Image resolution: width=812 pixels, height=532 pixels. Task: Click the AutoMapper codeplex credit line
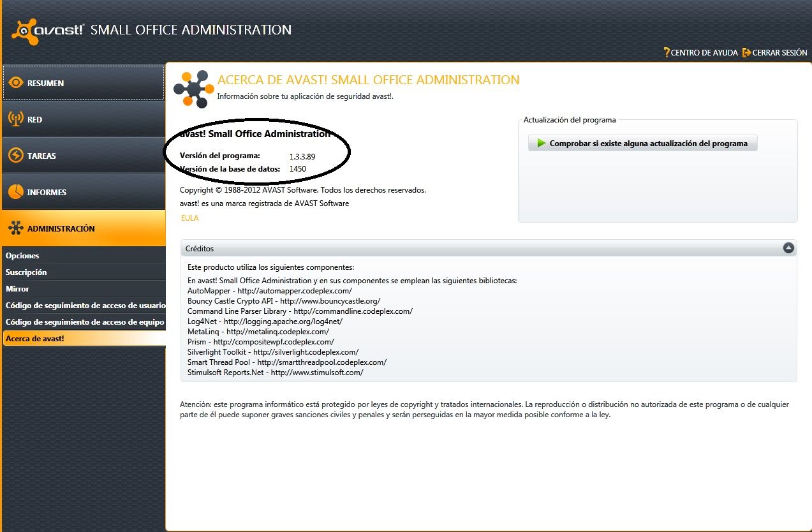point(270,291)
